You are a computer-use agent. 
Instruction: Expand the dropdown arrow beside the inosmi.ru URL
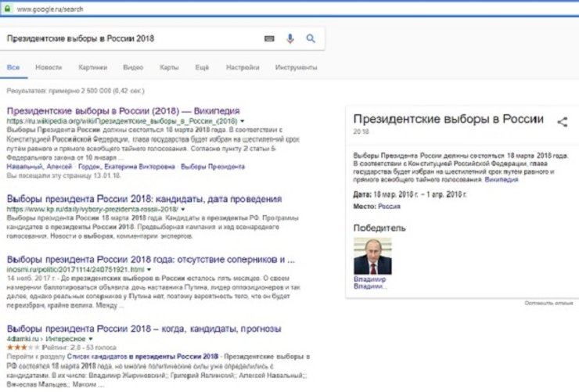click(x=148, y=268)
